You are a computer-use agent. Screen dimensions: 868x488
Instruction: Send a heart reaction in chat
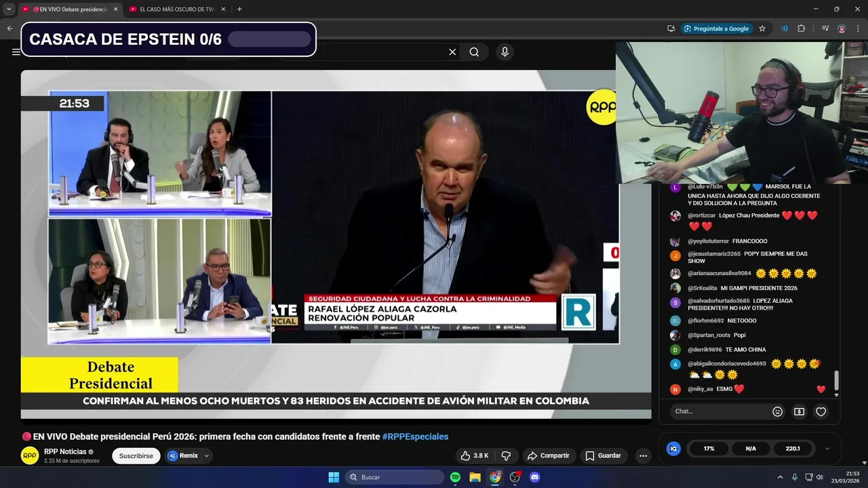click(821, 411)
